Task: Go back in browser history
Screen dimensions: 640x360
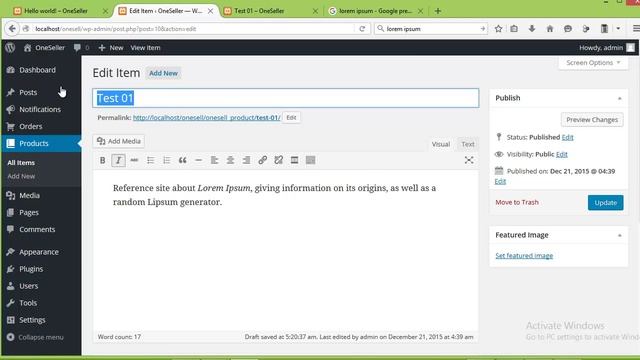Action: (x=12, y=29)
